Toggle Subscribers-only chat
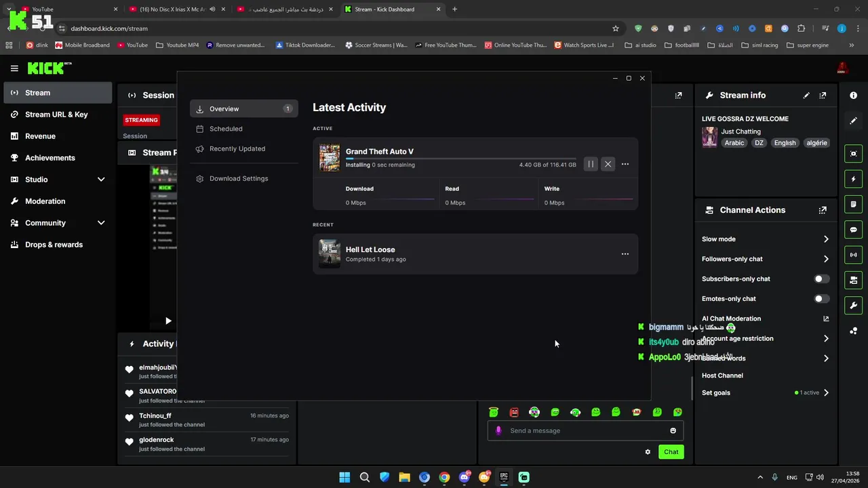The height and width of the screenshot is (488, 868). (821, 279)
